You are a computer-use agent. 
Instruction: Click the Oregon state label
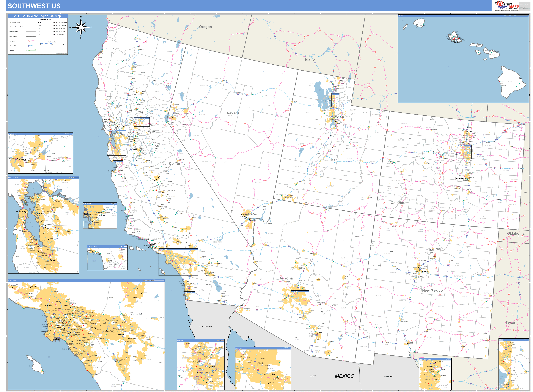coord(205,27)
